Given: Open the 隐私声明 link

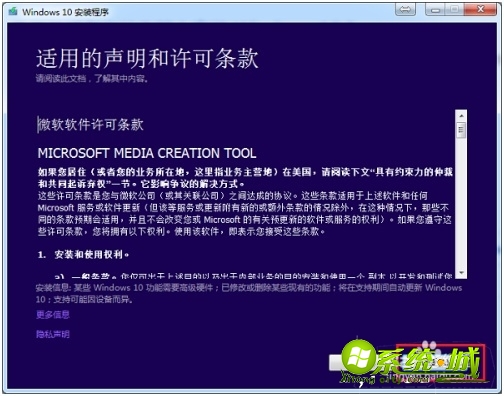Looking at the screenshot, I should (x=53, y=334).
